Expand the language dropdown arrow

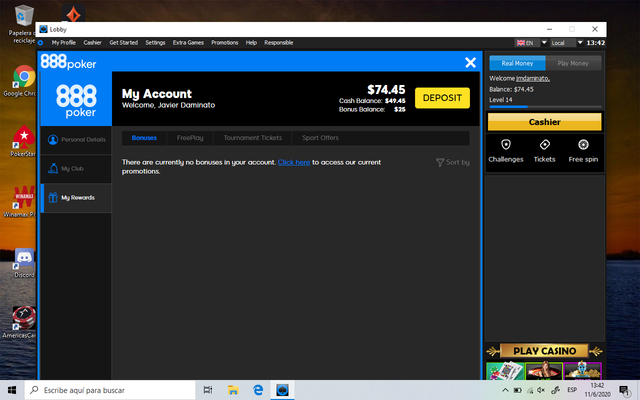[544, 42]
